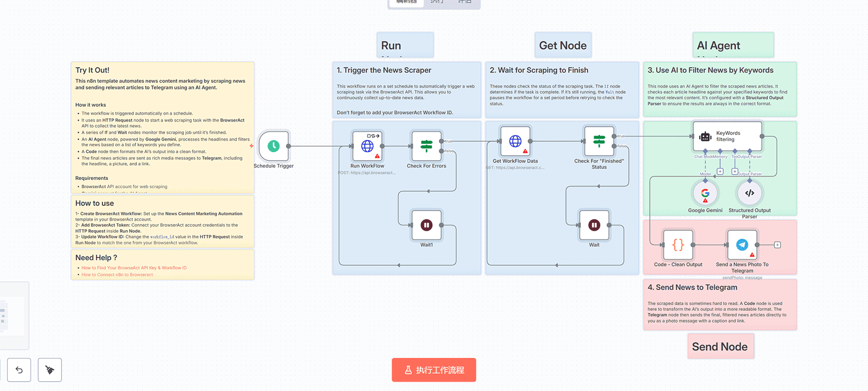Select the Schedule Trigger clock node
868x391 pixels.
[x=273, y=146]
